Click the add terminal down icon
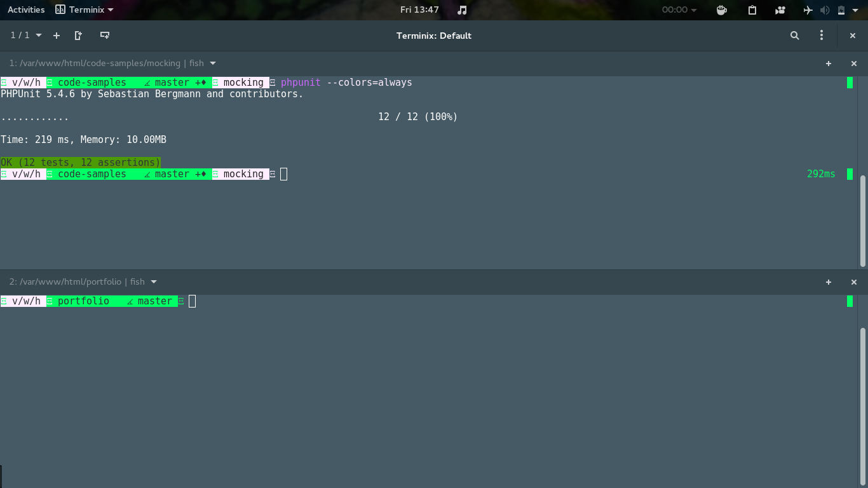 click(105, 36)
